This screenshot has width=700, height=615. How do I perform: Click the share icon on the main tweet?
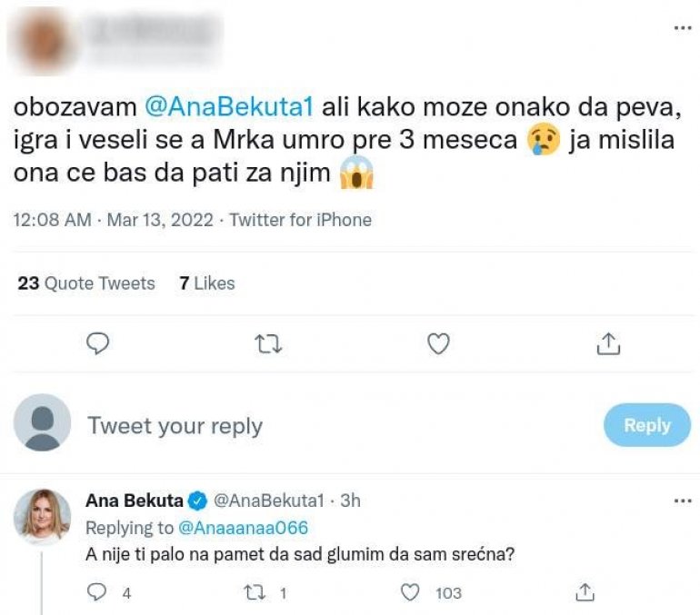pos(608,343)
